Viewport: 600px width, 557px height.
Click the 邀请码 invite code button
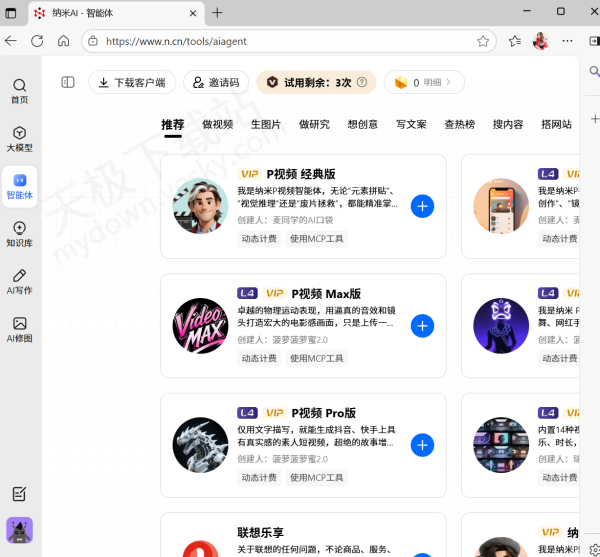(x=215, y=82)
